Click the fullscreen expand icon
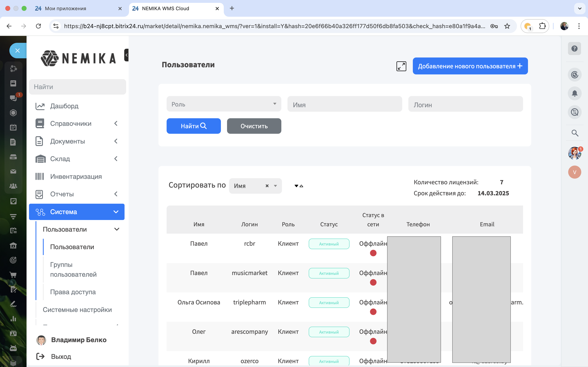The width and height of the screenshot is (588, 367). point(401,66)
